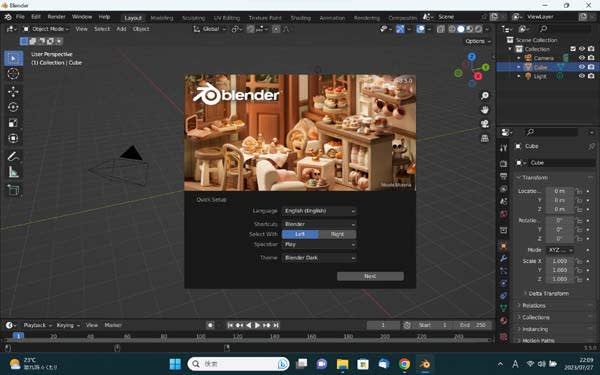
Task: Select the Annotate tool
Action: [13, 157]
